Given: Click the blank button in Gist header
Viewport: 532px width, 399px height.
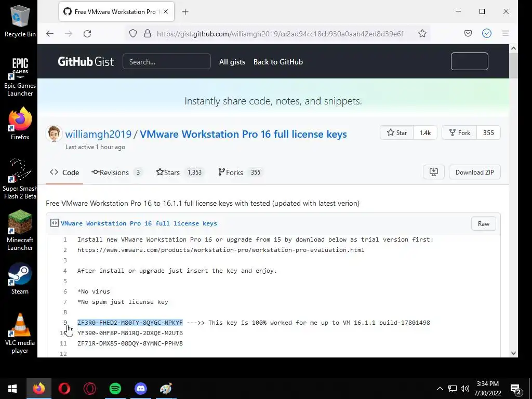Looking at the screenshot, I should [470, 61].
